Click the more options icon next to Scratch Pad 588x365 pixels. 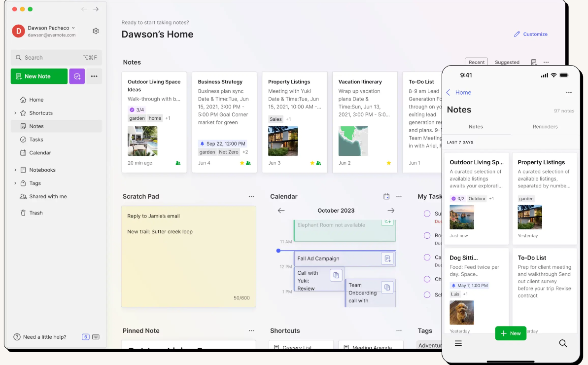coord(251,196)
